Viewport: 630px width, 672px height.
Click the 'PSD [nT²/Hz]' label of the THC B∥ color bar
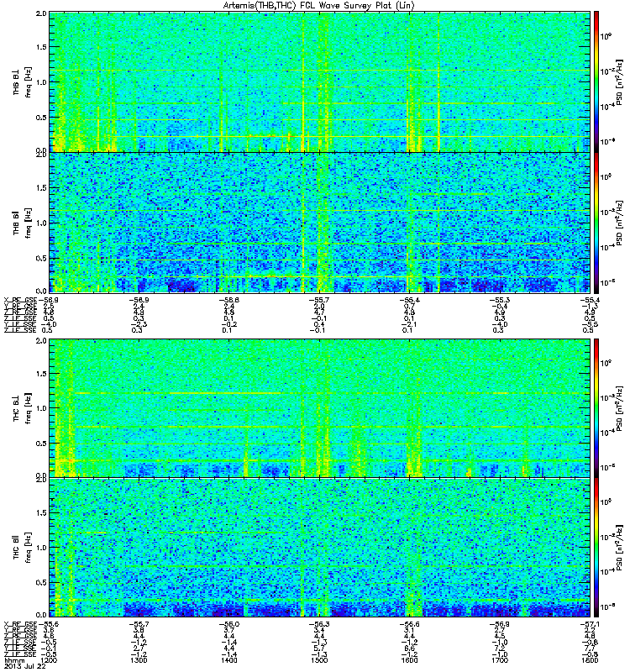point(619,548)
